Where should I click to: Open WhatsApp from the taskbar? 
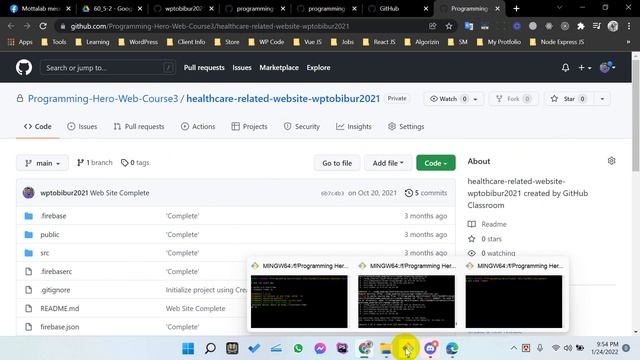click(298, 348)
